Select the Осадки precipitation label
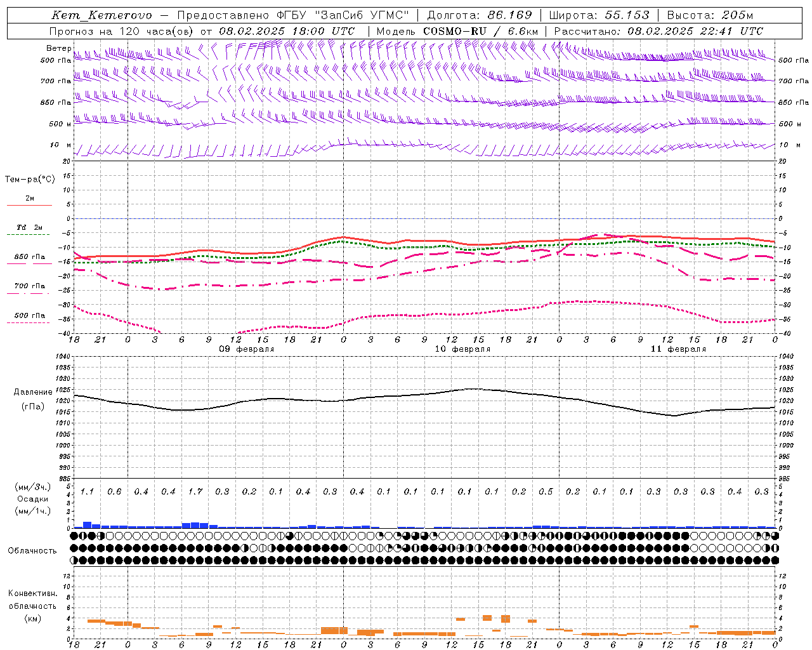This screenshot has width=812, height=650. pos(32,499)
